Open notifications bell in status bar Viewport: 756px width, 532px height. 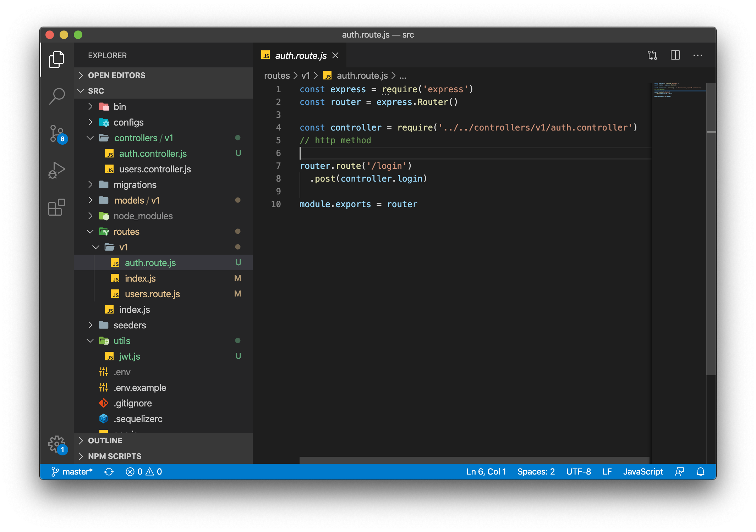pos(700,472)
